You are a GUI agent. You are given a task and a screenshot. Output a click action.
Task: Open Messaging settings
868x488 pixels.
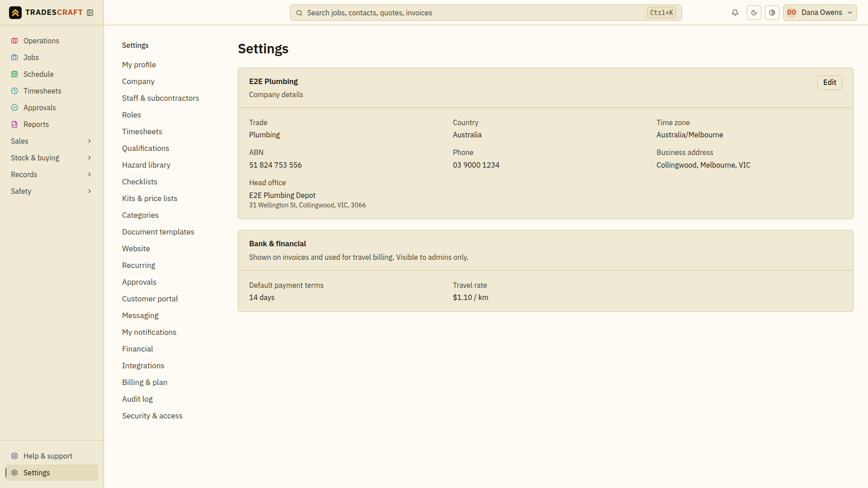[140, 315]
